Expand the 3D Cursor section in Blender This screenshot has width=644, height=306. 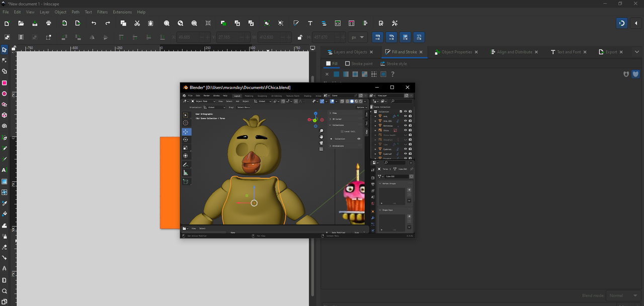click(337, 119)
